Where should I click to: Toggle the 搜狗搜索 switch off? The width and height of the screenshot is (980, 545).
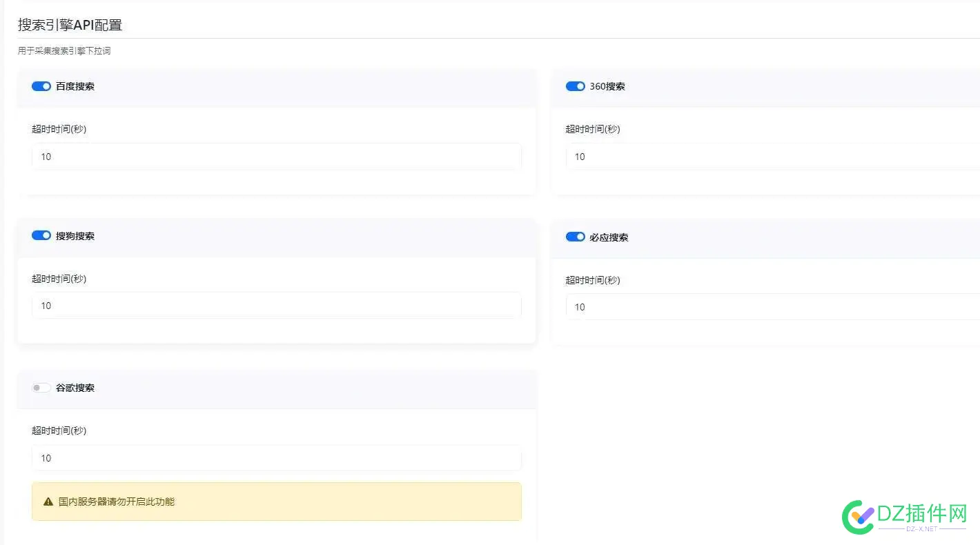pos(41,235)
